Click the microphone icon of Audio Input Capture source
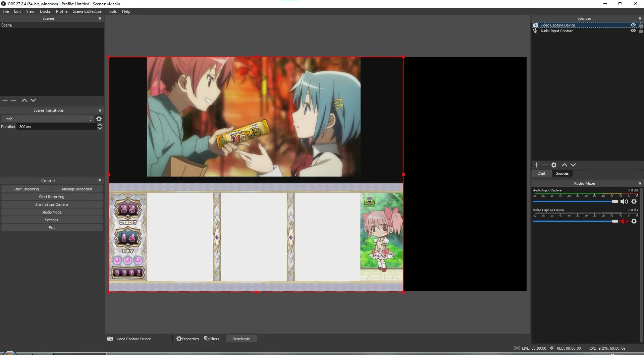 pyautogui.click(x=535, y=31)
